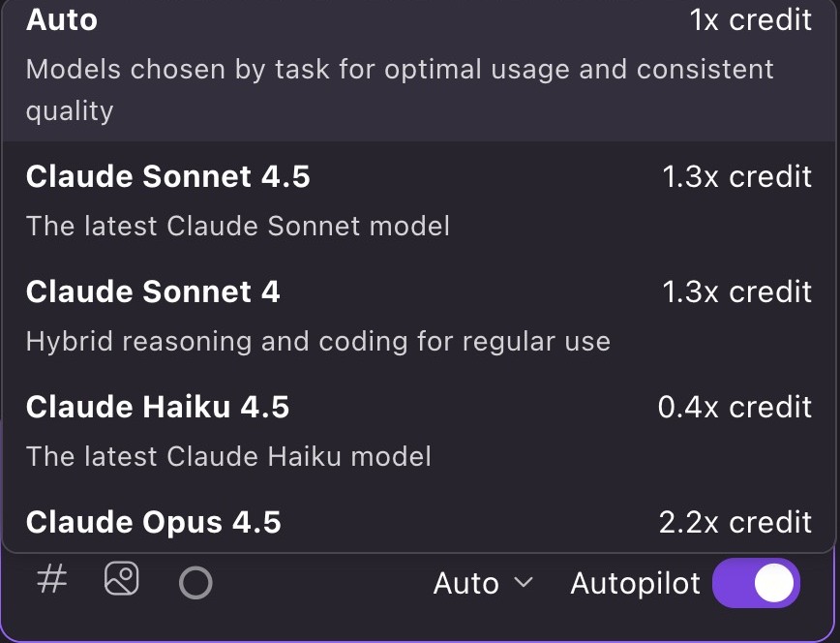Click the attach image icon

[x=122, y=580]
